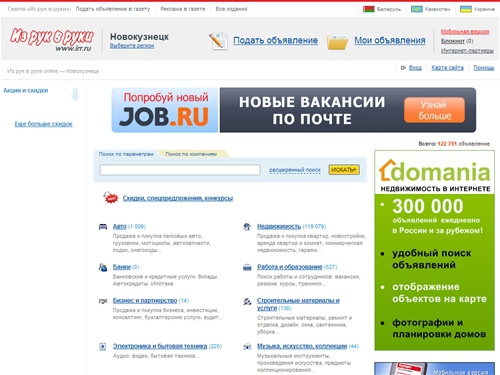Open Электроника и бытовая техника category
This screenshot has height=375, width=500.
point(160,346)
